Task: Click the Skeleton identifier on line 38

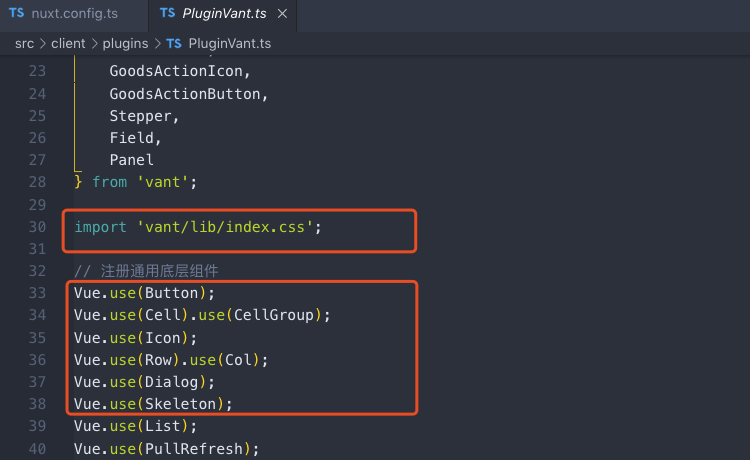Action: 180,404
